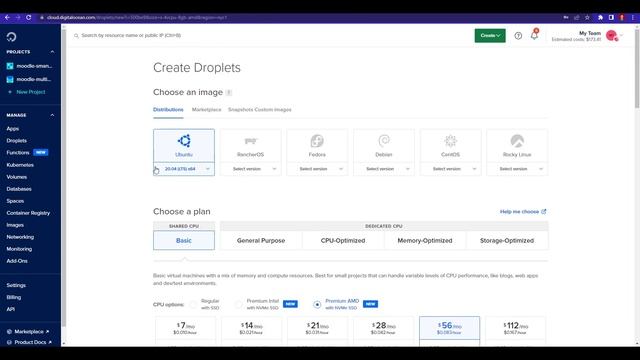This screenshot has height=360, width=640.
Task: Select the General Purpose plan
Action: pyautogui.click(x=261, y=240)
